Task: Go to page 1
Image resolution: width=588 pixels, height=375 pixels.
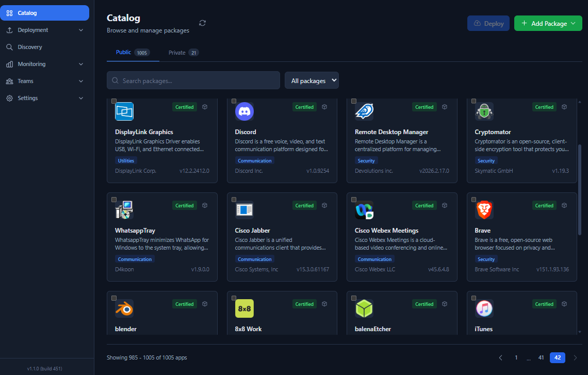Action: [x=516, y=358]
